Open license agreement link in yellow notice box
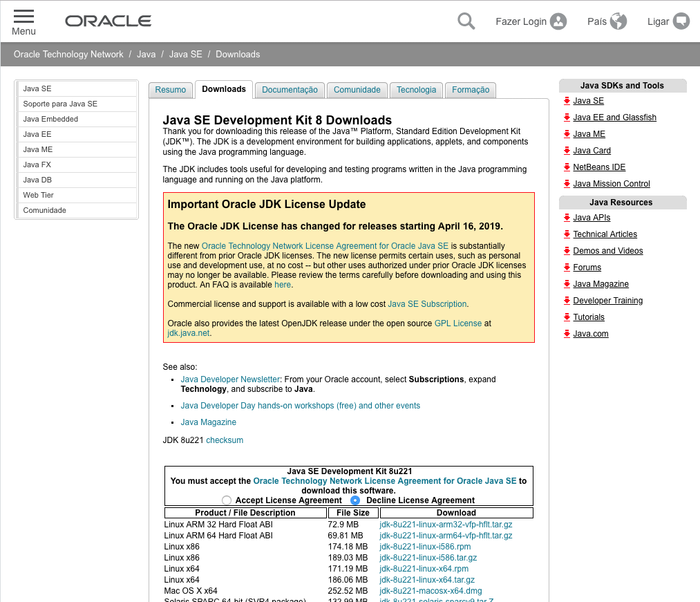 tap(325, 245)
